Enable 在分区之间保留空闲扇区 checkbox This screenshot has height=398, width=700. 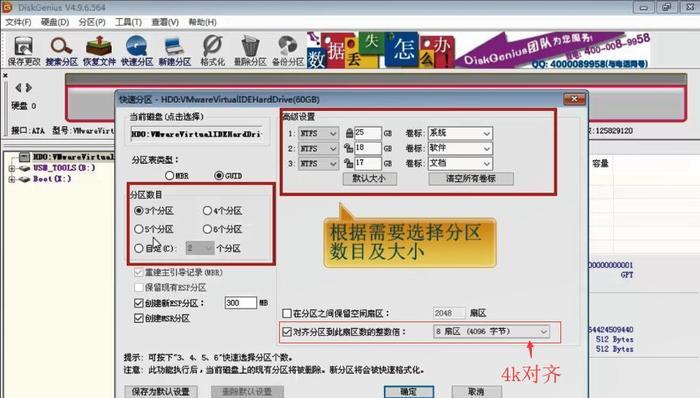pos(287,313)
